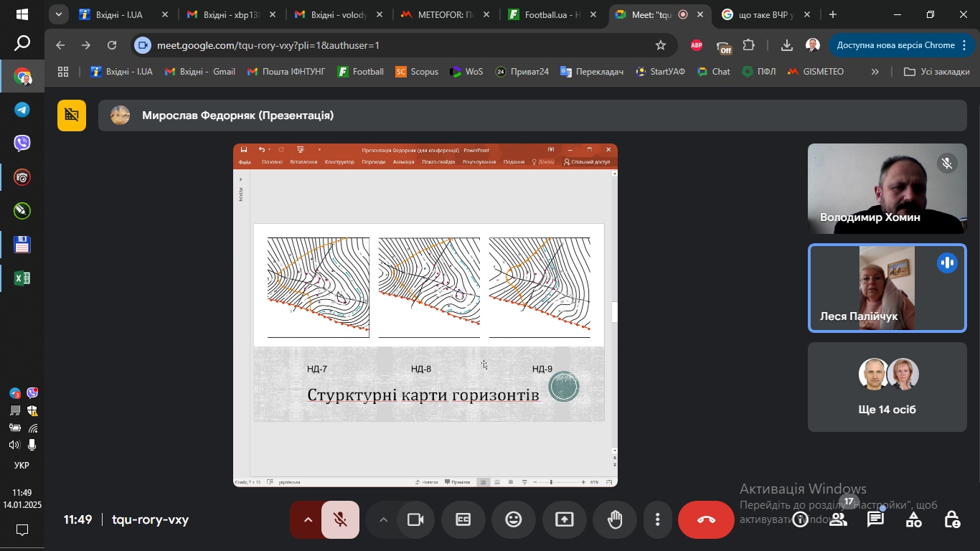Switch to the Анімація ribbon tab

(403, 162)
